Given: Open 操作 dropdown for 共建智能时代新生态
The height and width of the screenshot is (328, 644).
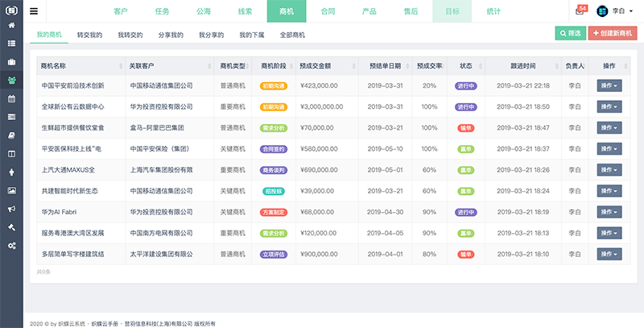Looking at the screenshot, I should click(x=609, y=191).
